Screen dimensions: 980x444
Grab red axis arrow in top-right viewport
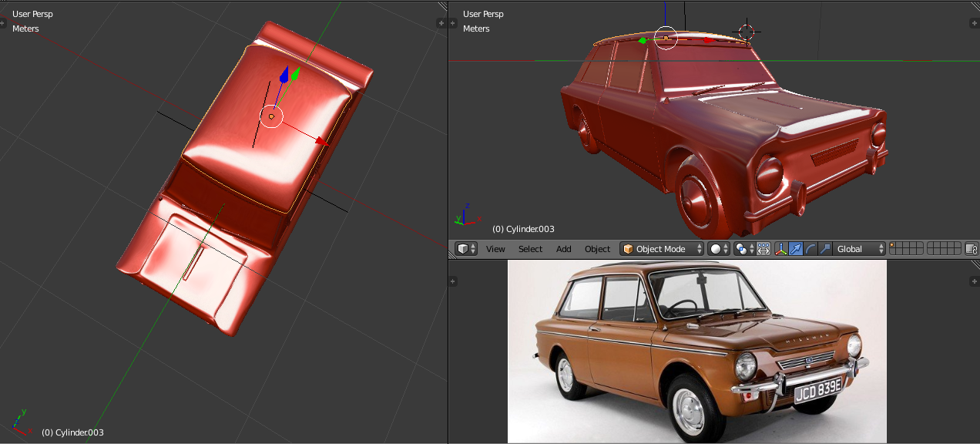(708, 40)
